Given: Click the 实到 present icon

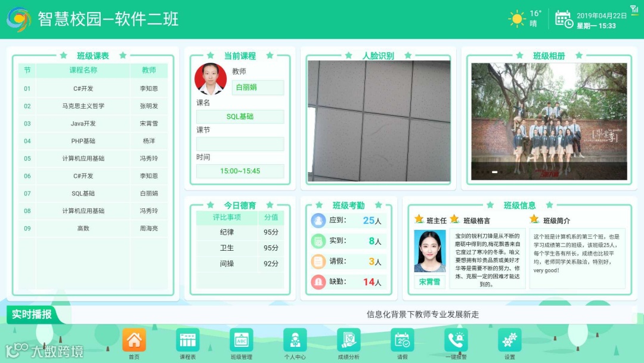Looking at the screenshot, I should (318, 241).
